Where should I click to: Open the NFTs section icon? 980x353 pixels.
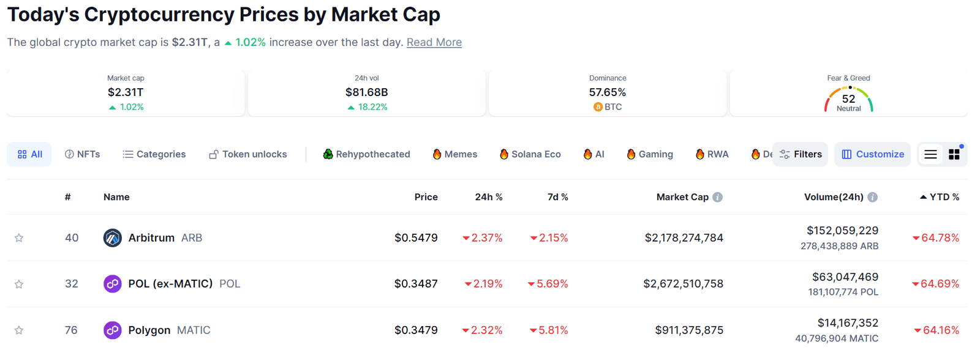69,154
